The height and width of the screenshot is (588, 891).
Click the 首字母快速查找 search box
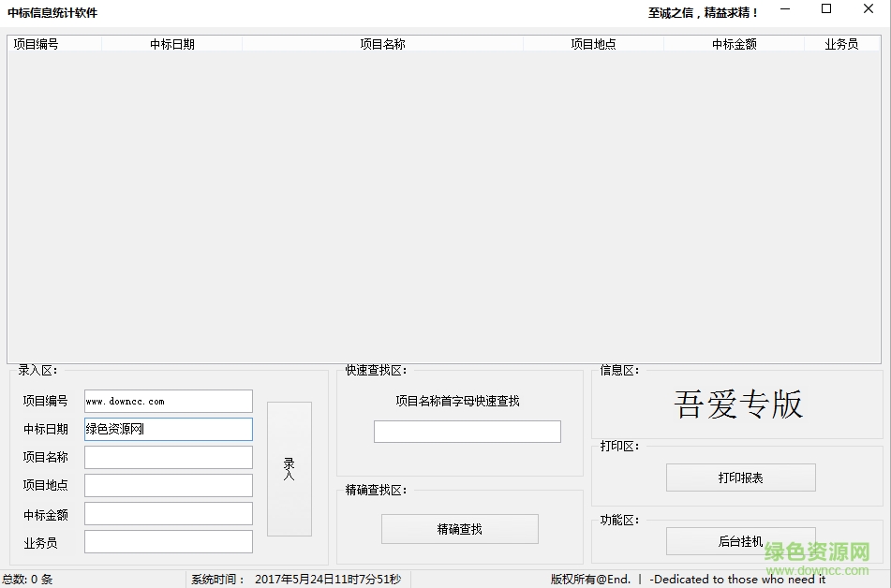[x=467, y=432]
